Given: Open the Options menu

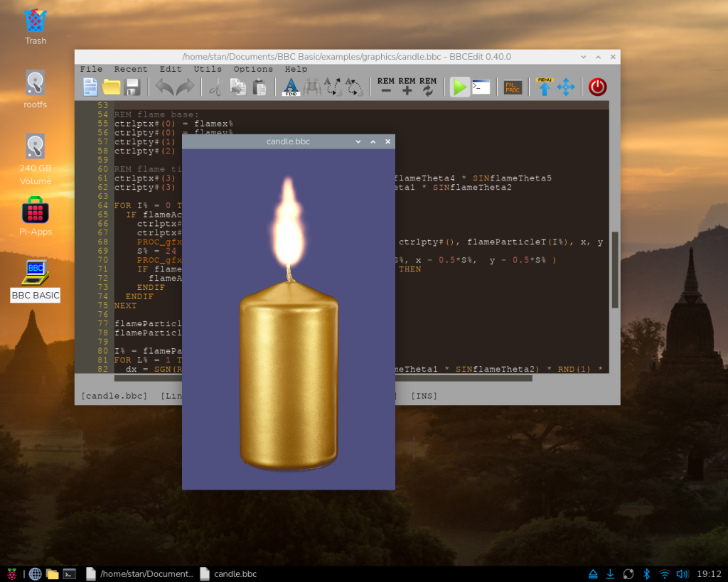Looking at the screenshot, I should 253,69.
